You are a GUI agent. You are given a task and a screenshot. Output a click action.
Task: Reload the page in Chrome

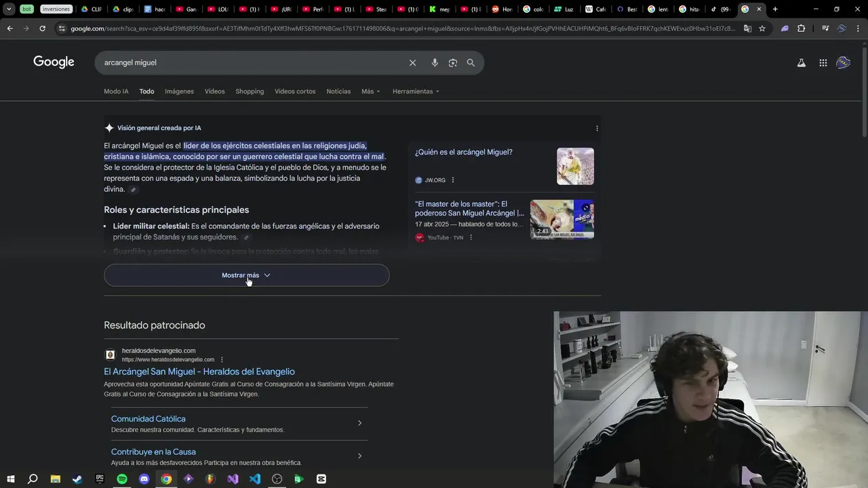pyautogui.click(x=42, y=28)
